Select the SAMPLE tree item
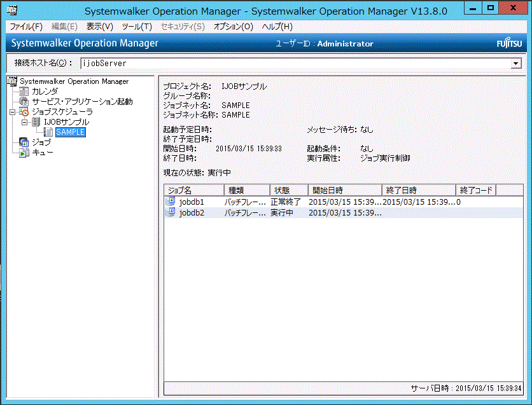 (x=70, y=132)
